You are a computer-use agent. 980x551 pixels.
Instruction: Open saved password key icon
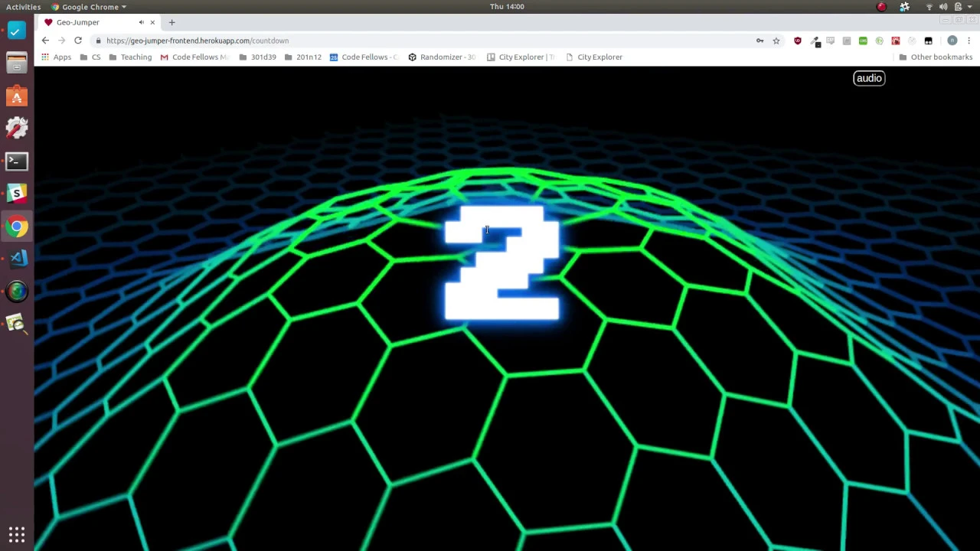(759, 41)
